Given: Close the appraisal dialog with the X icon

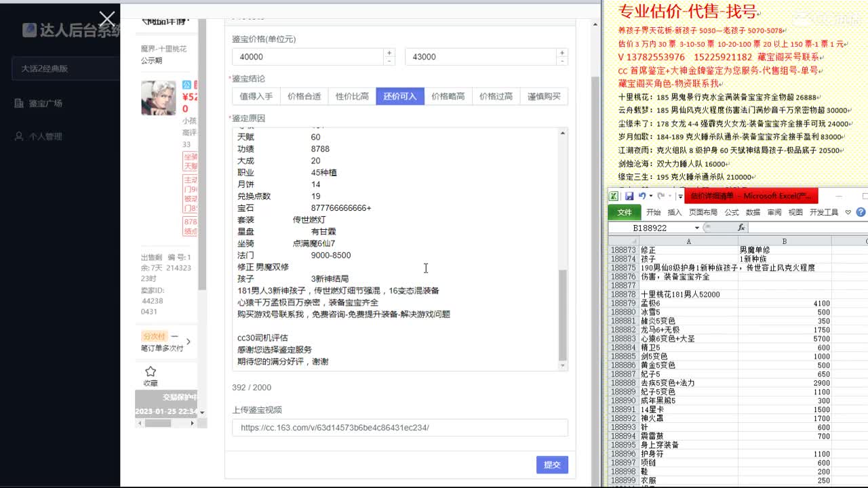Looking at the screenshot, I should click(107, 19).
